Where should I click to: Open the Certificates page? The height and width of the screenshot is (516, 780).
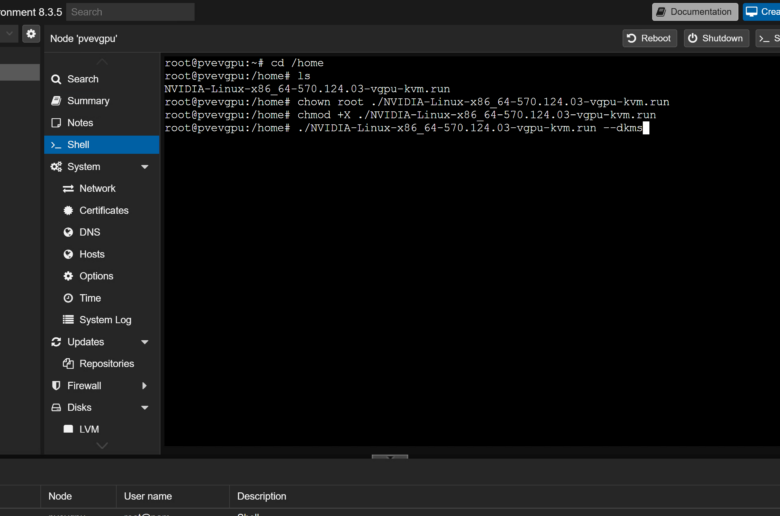point(102,210)
